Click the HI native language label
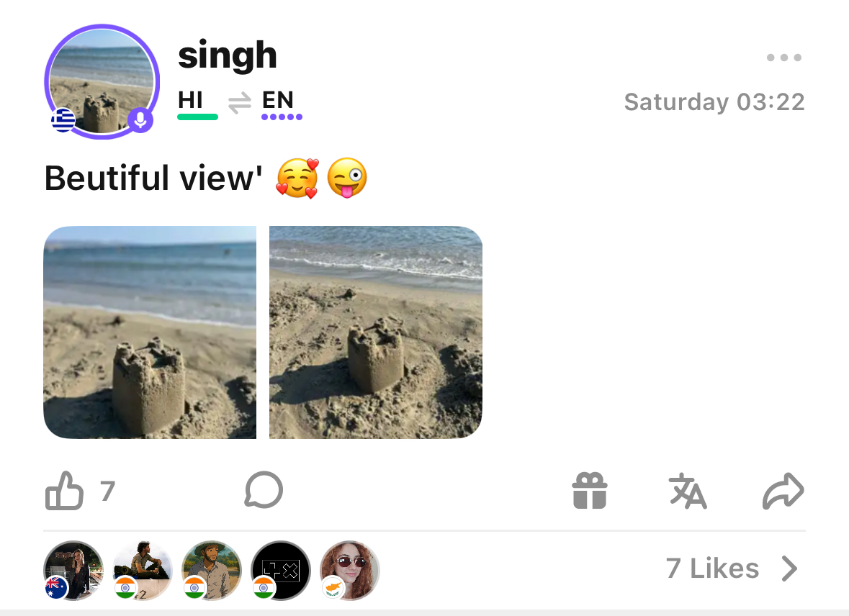This screenshot has width=849, height=616. pos(191,100)
